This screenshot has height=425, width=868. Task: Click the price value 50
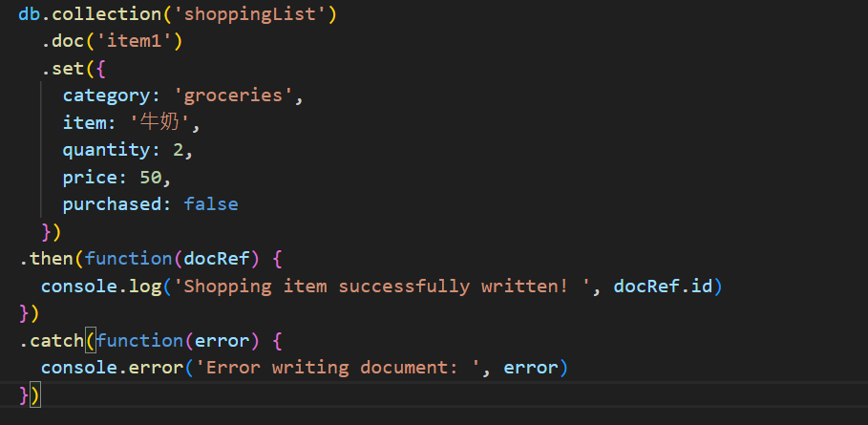(151, 177)
